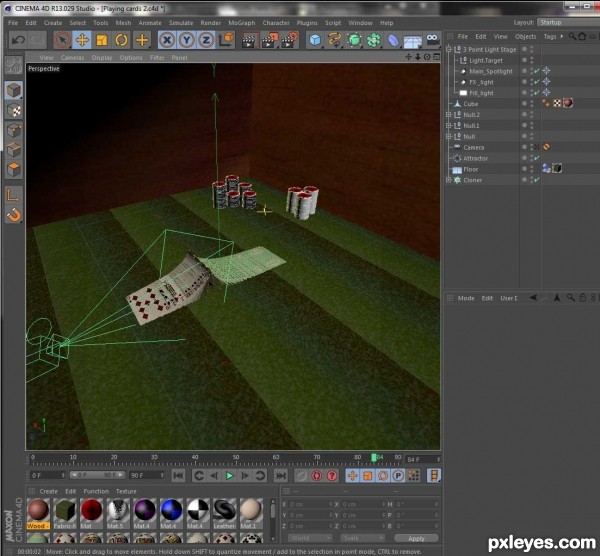Open the array modeling objects icon

(374, 40)
